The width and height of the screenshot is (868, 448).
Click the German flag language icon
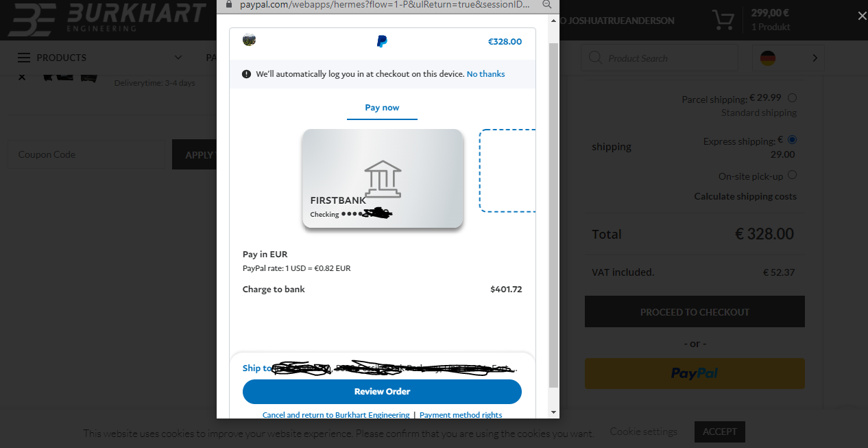point(768,58)
